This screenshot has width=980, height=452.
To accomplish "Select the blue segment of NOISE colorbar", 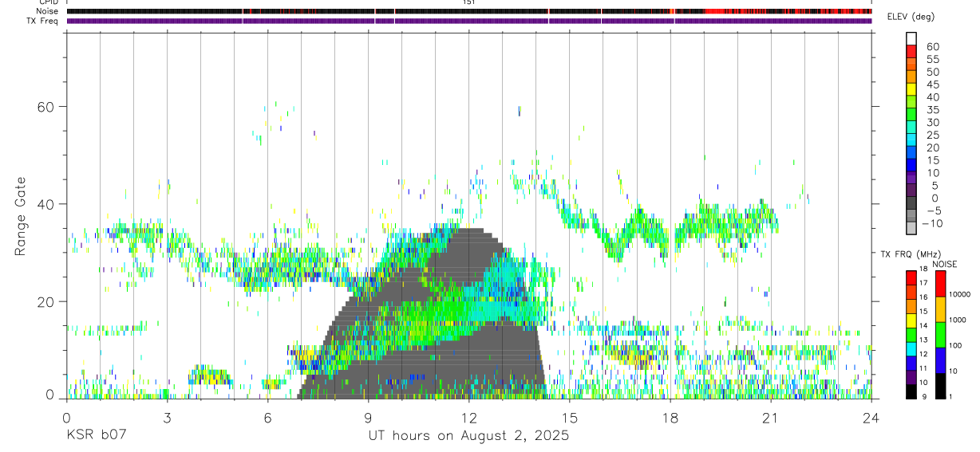I will 940,360.
